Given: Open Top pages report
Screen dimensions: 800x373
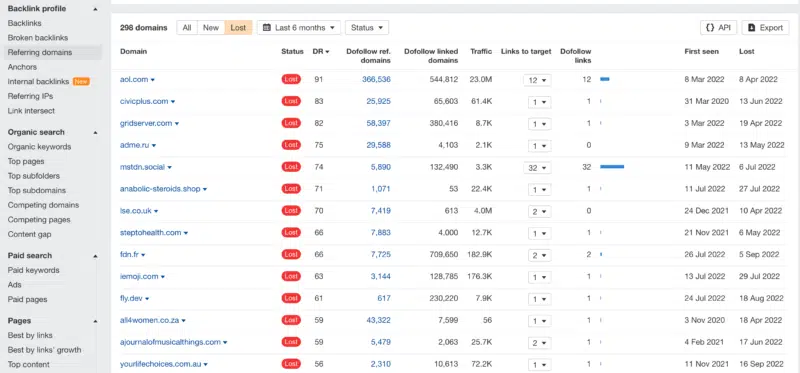Looking at the screenshot, I should (26, 161).
